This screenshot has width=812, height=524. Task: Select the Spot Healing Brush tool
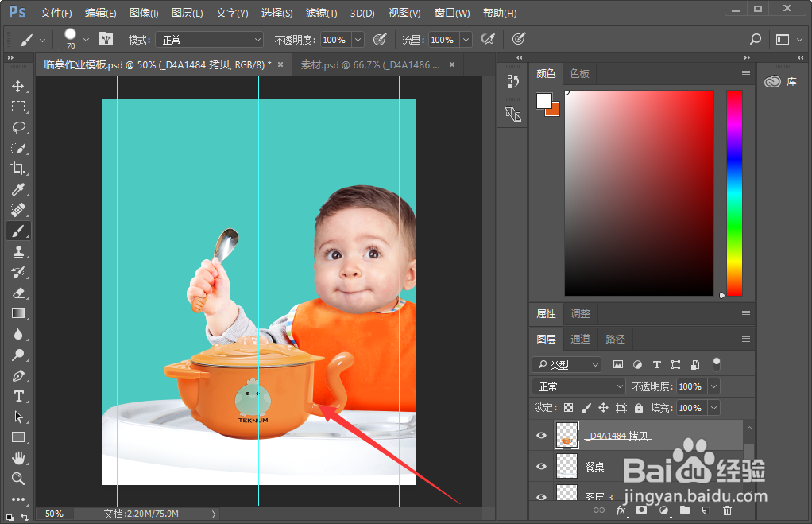pyautogui.click(x=18, y=210)
